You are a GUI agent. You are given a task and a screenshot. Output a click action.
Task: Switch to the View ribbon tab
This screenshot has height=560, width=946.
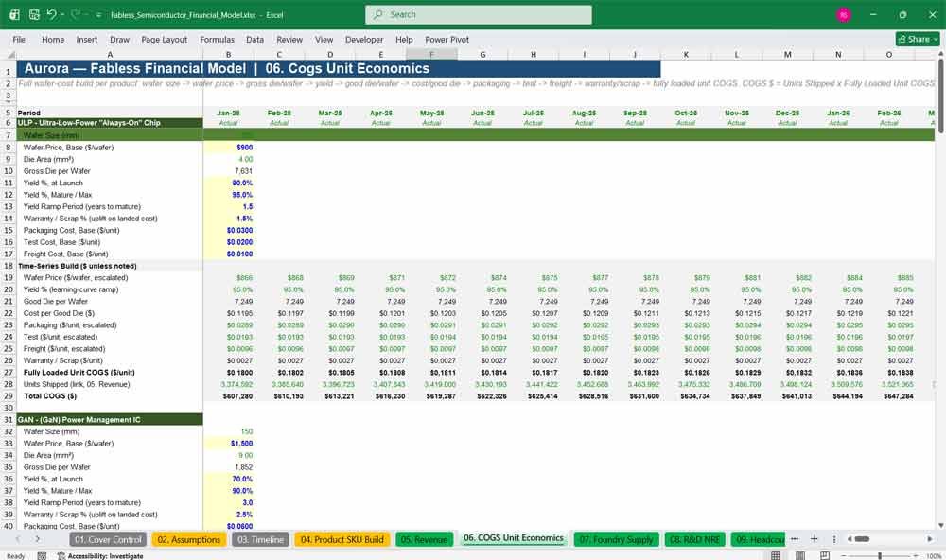point(324,39)
